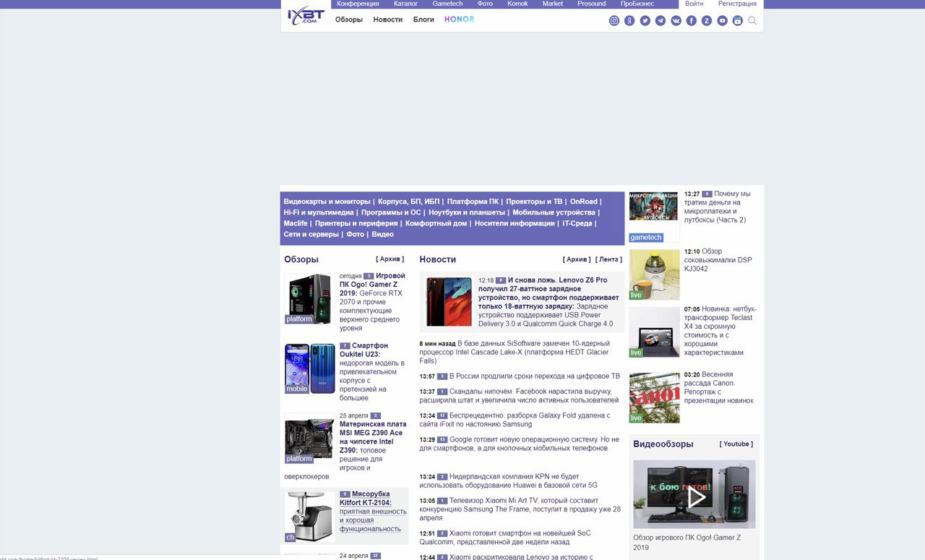Open Kitfort KT-2104 meat grinder thumbnail
925x560 pixels.
pyautogui.click(x=310, y=517)
